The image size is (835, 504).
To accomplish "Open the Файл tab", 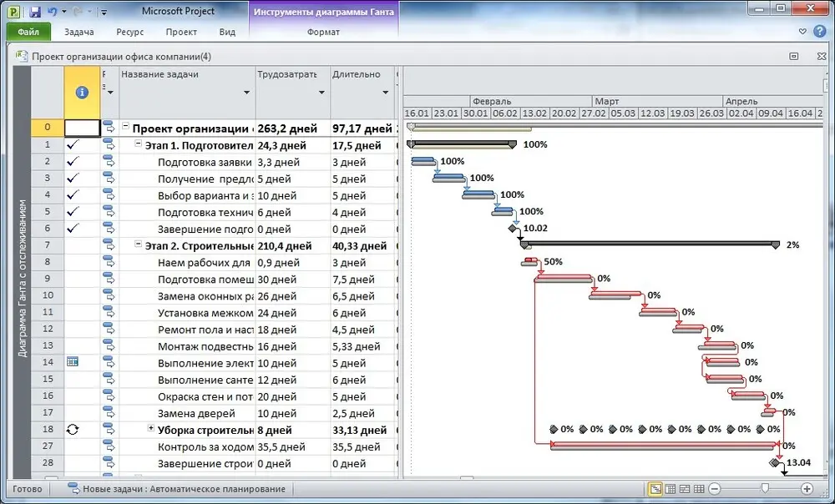I will (x=28, y=32).
